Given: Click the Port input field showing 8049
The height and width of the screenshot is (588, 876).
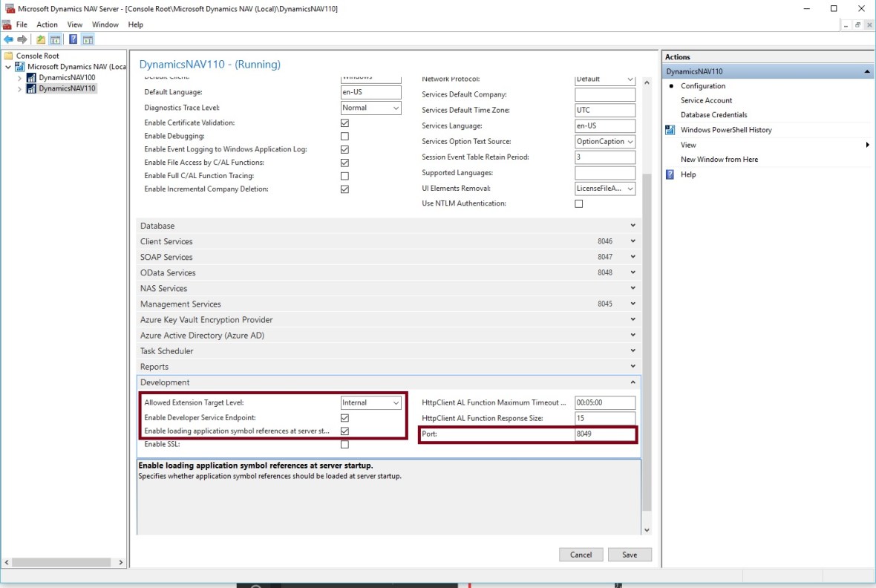Looking at the screenshot, I should tap(604, 434).
